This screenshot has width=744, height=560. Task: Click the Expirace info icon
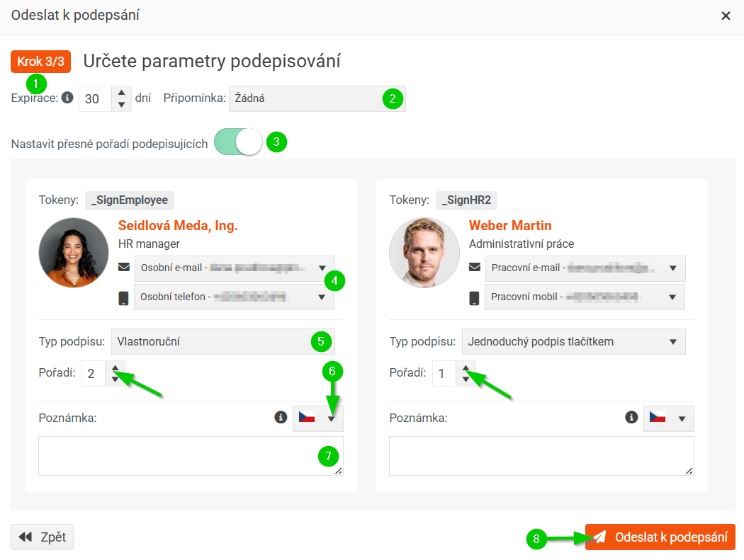67,98
